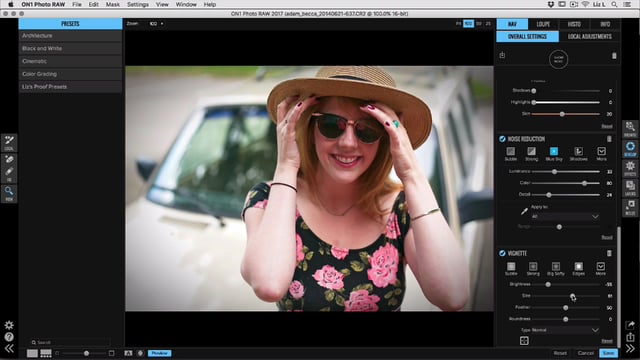
Task: Apply Strong vignette style
Action: coord(533,269)
